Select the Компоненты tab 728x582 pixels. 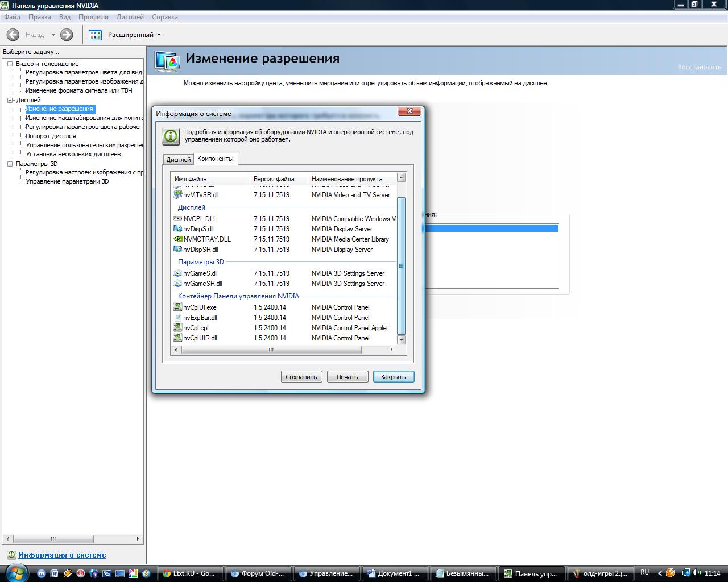pos(216,159)
